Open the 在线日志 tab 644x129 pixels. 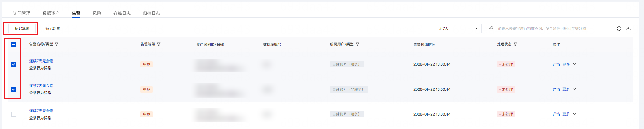122,13
